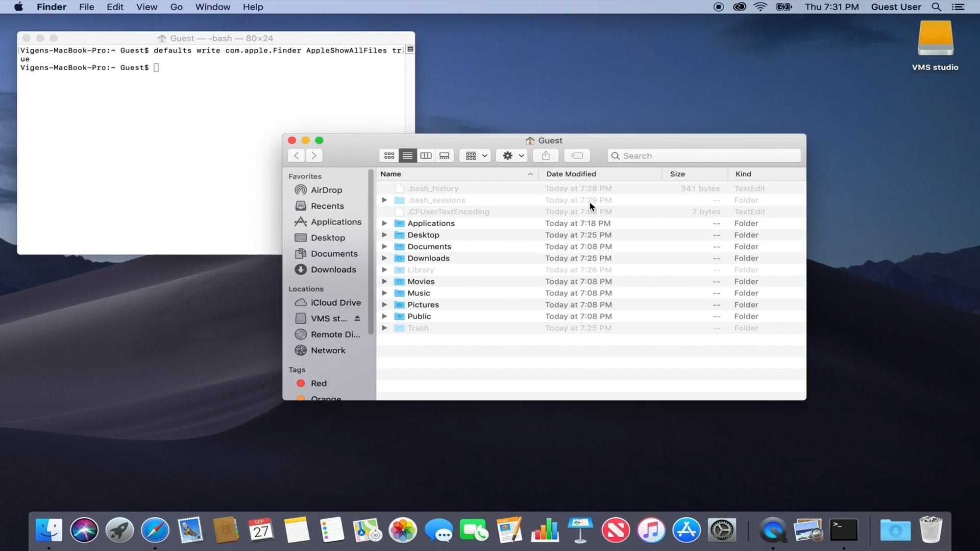
Task: Sort by the Name column
Action: (457, 174)
